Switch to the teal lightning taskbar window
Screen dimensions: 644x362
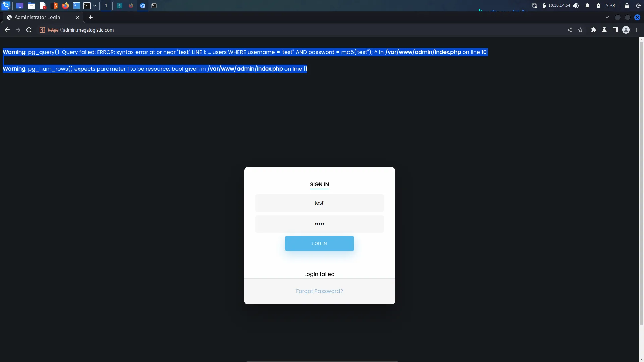(x=120, y=6)
